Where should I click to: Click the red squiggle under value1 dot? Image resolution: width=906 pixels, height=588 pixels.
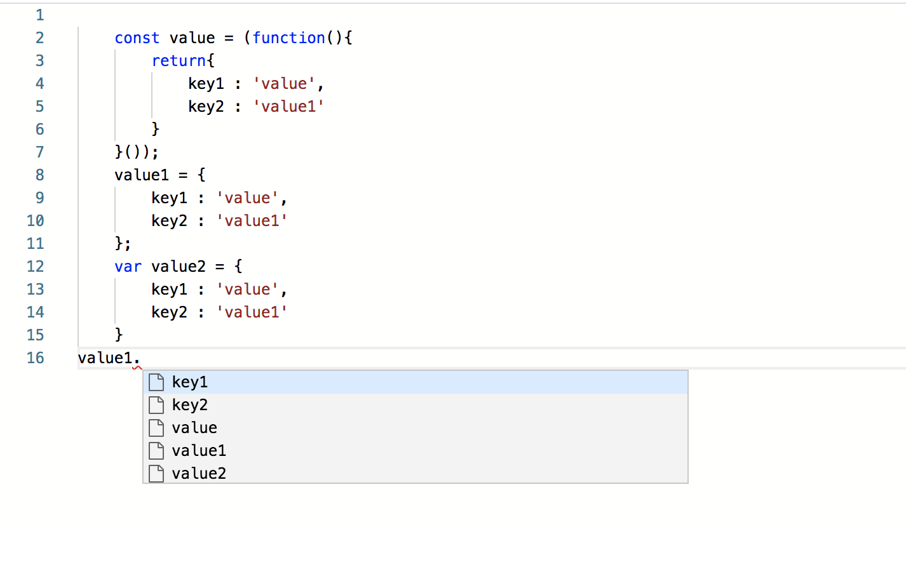tap(136, 368)
